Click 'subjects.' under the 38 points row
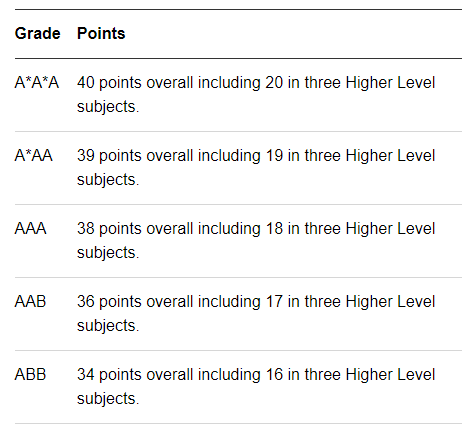 pos(108,253)
